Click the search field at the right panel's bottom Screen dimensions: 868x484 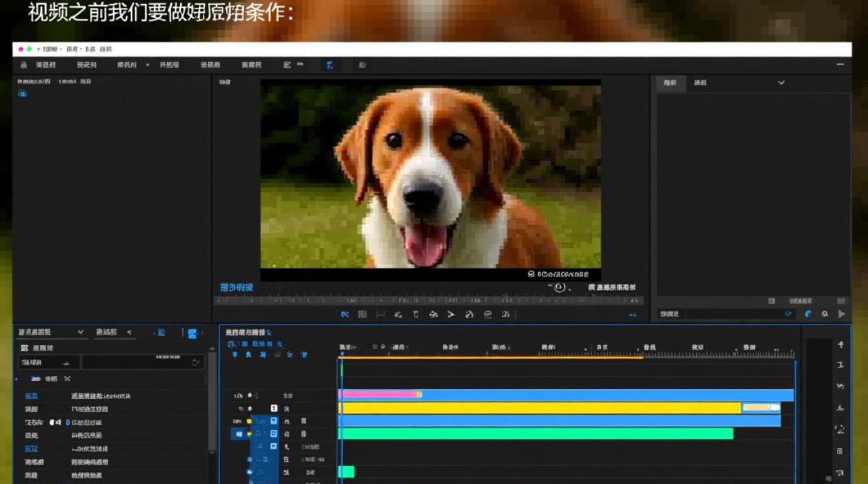click(x=726, y=314)
